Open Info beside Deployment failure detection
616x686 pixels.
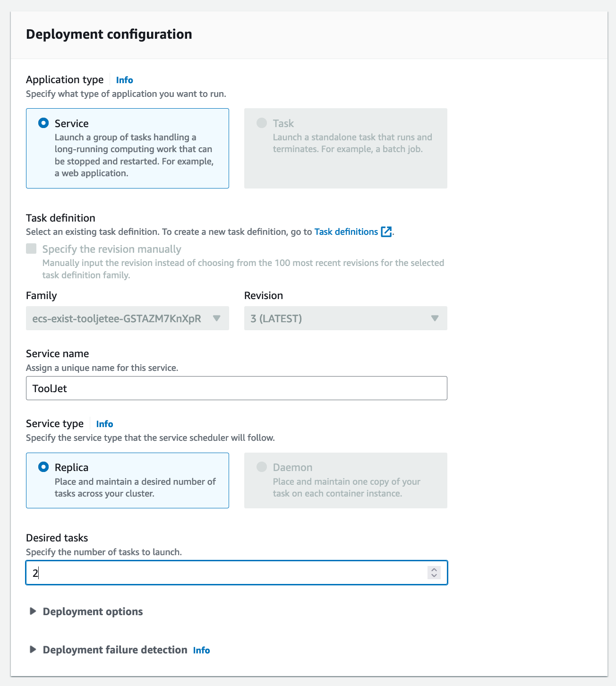click(x=201, y=650)
